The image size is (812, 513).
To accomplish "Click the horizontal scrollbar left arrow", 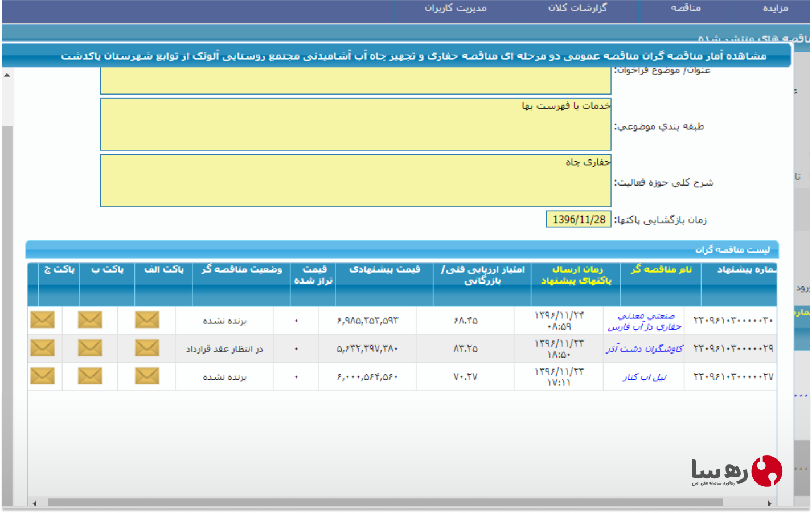I will (x=35, y=503).
